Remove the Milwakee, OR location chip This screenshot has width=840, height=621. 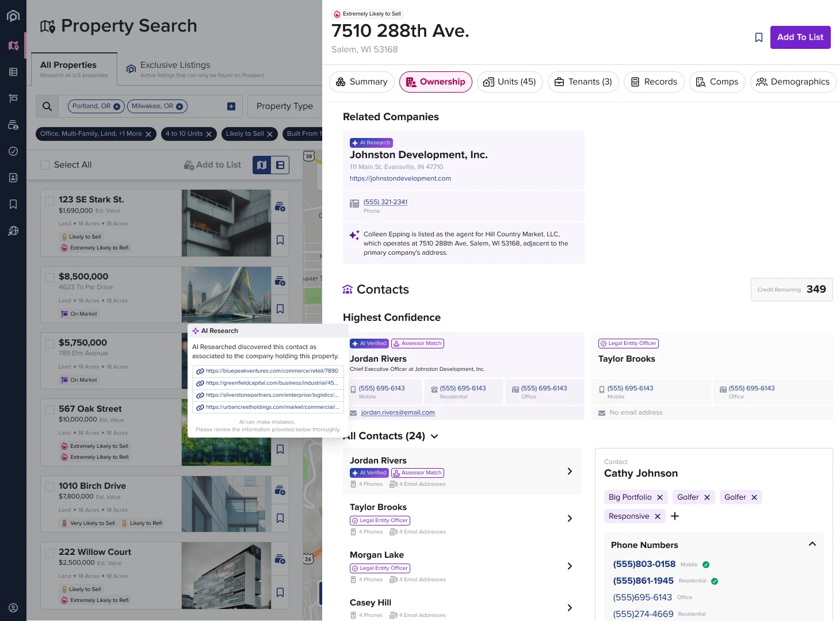click(180, 106)
